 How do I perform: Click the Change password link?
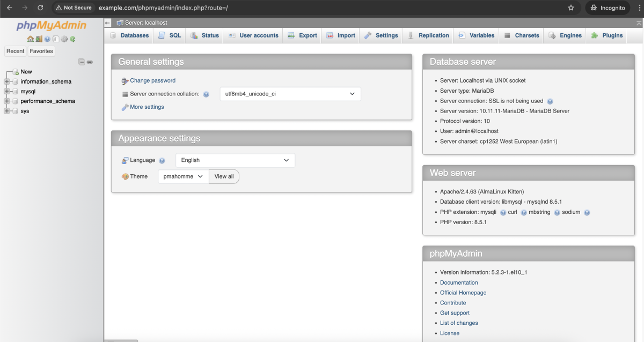[152, 80]
